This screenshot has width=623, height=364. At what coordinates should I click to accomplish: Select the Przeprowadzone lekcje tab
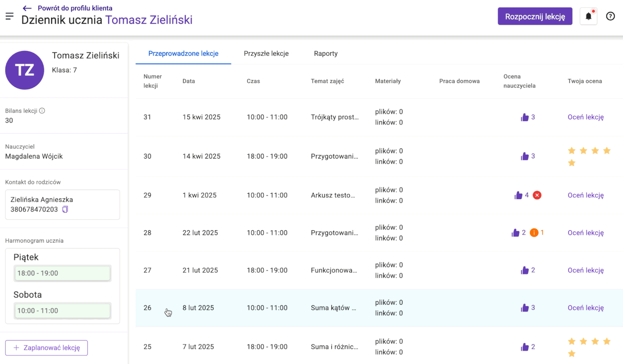click(x=183, y=53)
